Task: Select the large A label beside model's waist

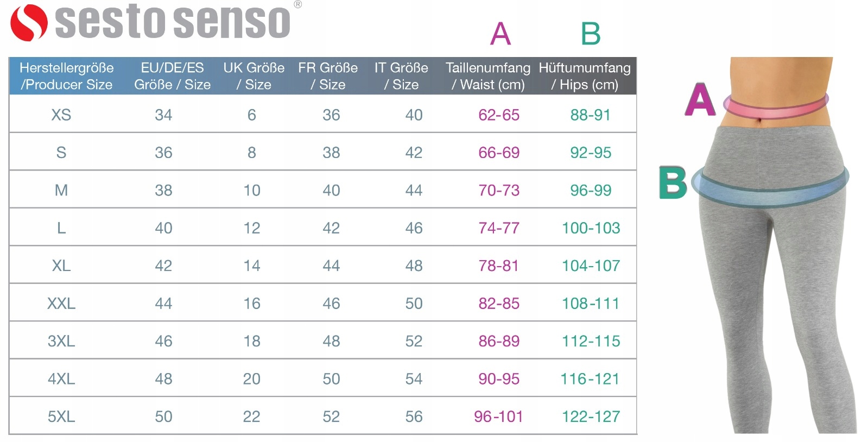Action: (x=700, y=99)
